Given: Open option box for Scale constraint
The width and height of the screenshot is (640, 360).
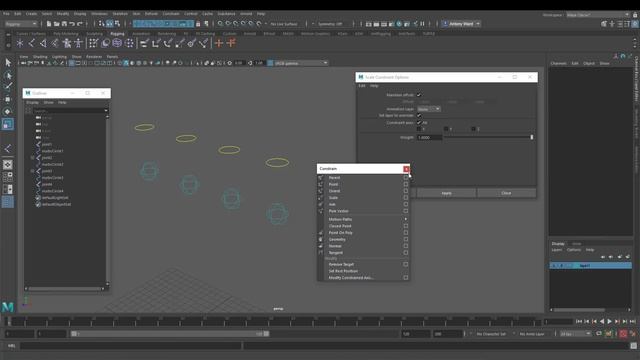Looking at the screenshot, I should tap(406, 198).
